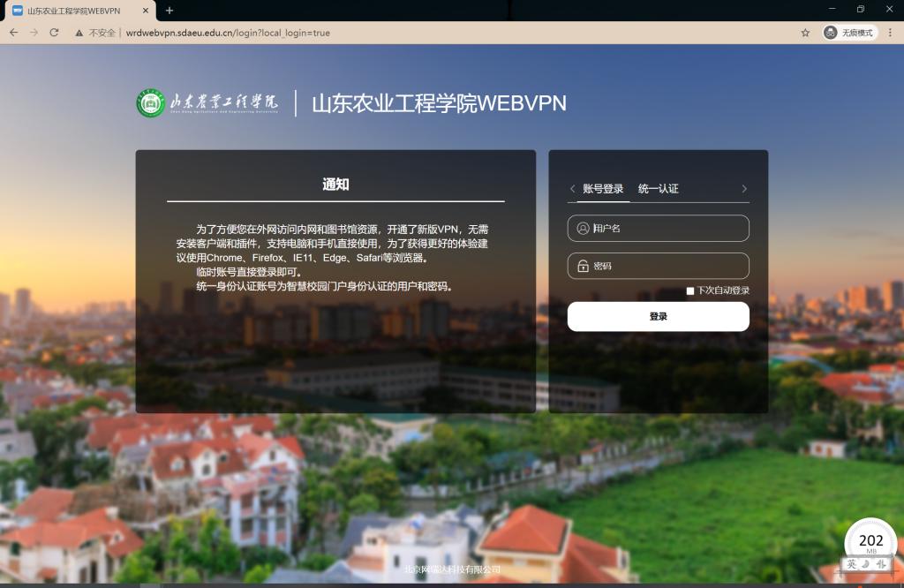Open Chrome's three-dot menu

click(x=892, y=33)
